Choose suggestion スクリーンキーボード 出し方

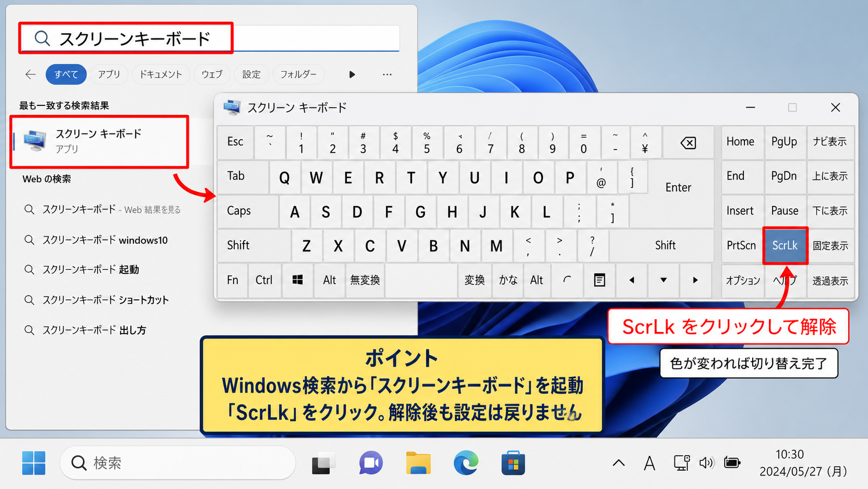[x=94, y=330]
